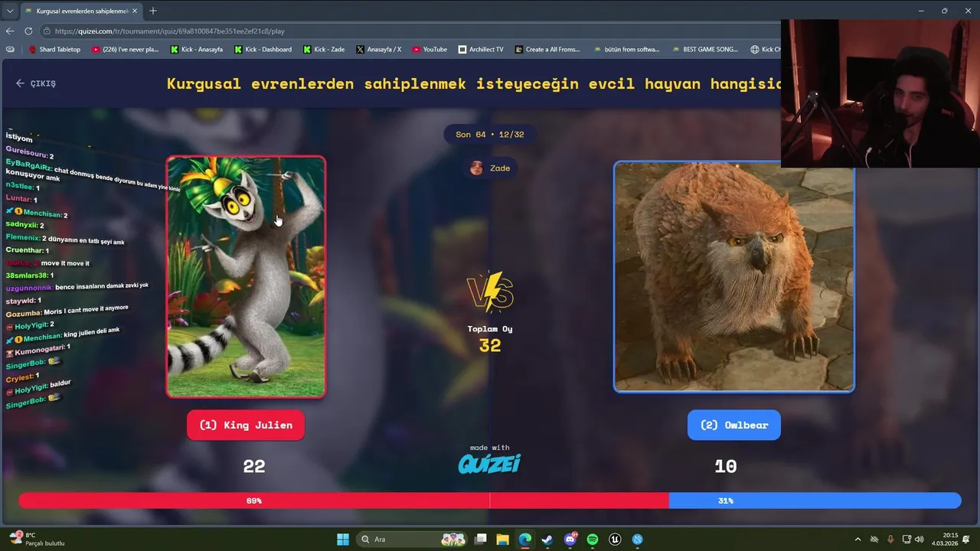Click King Julien vote count 22
Image resolution: width=980 pixels, height=551 pixels.
254,466
